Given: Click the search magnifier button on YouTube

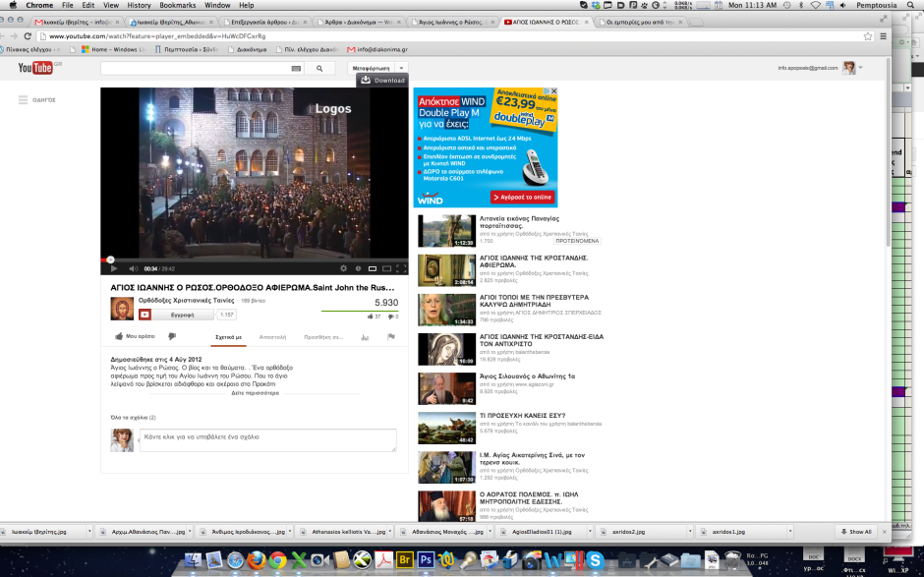Looking at the screenshot, I should [319, 69].
